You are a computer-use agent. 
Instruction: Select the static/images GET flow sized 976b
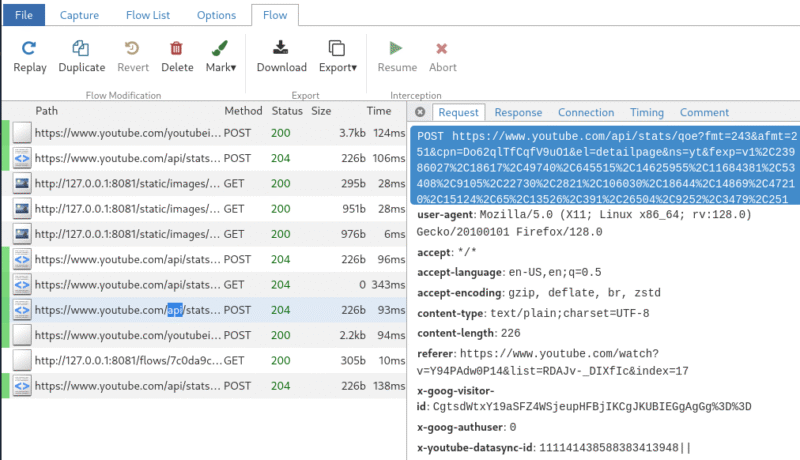pos(204,234)
